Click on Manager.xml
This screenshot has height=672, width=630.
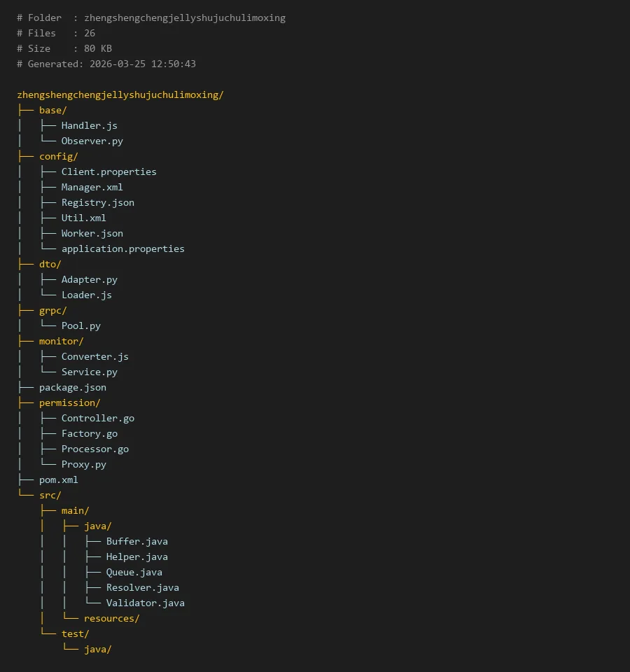tap(92, 188)
